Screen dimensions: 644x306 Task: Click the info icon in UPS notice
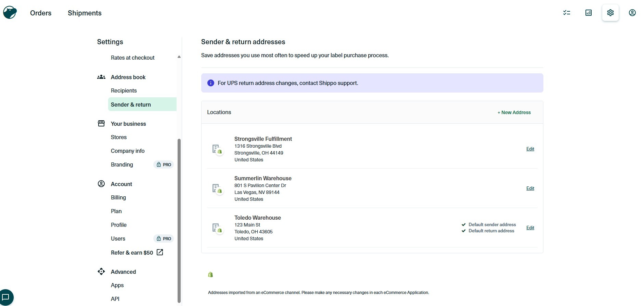click(x=211, y=83)
